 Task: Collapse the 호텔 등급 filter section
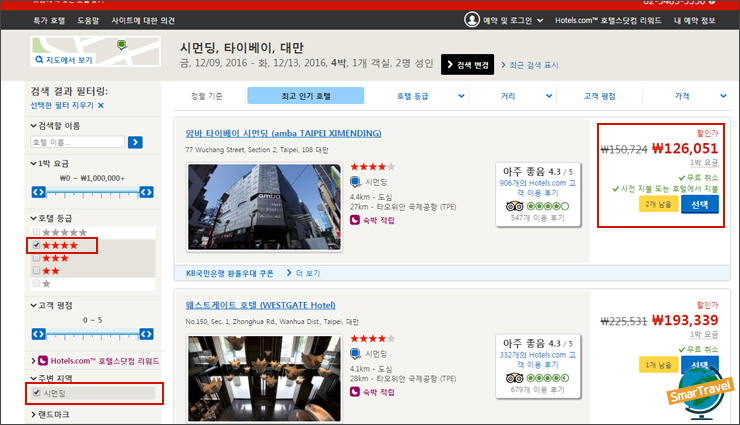pyautogui.click(x=51, y=218)
